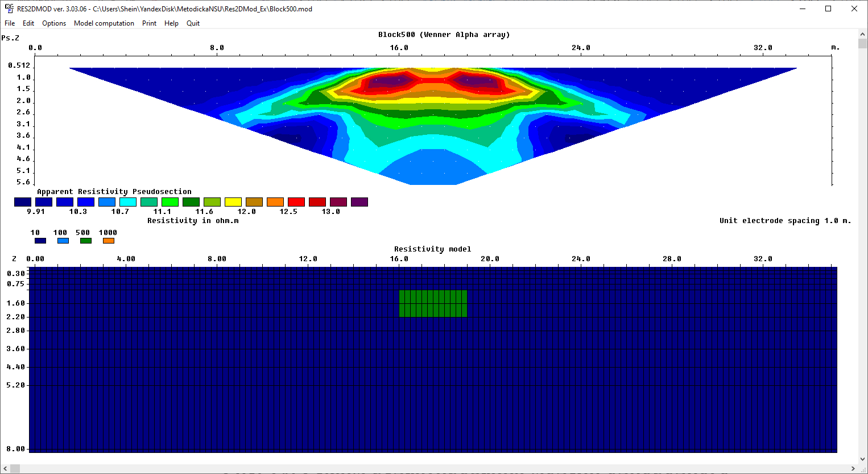868x474 pixels.
Task: Click the green 500 ohm.m block in resistivity model
Action: (x=433, y=303)
